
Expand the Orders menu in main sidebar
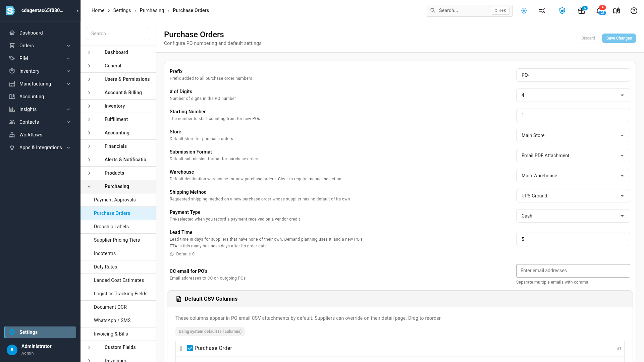40,46
